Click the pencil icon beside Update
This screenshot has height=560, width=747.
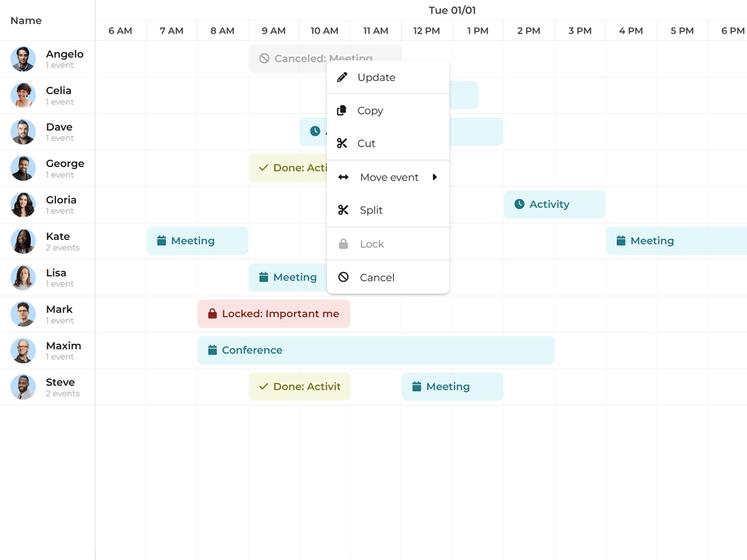(x=342, y=77)
